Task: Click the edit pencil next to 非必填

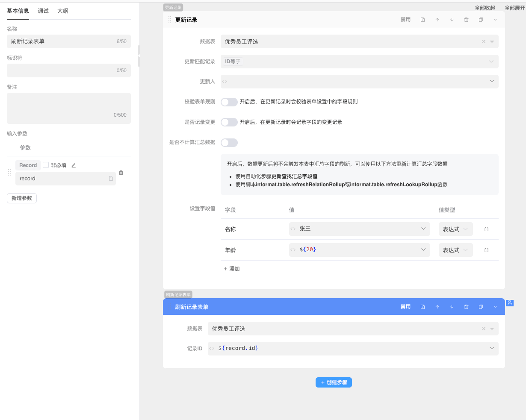Action: point(74,165)
